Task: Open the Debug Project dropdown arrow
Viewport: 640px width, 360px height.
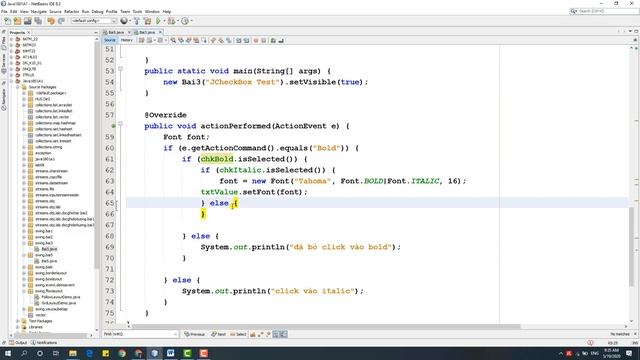Action: [x=178, y=21]
